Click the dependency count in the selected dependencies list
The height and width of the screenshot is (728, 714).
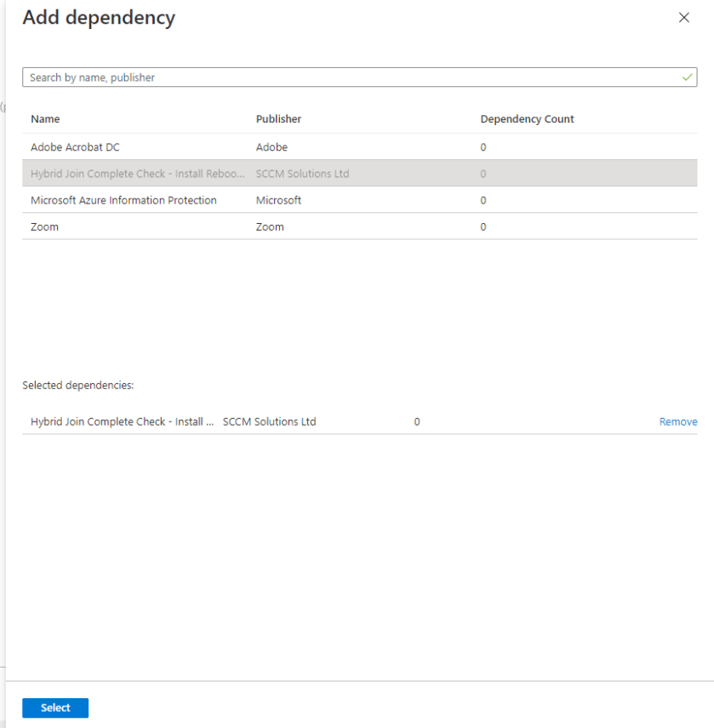tap(416, 421)
